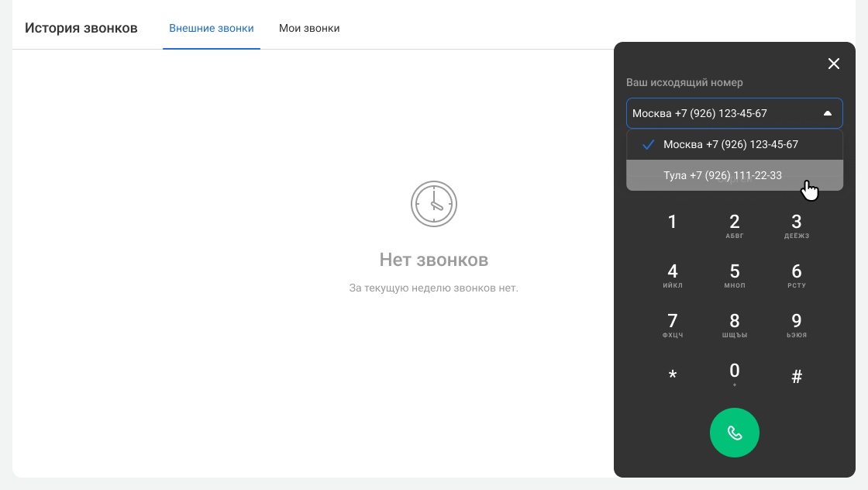The image size is (868, 490).
Task: Click the 9 dial key
Action: 796,325
